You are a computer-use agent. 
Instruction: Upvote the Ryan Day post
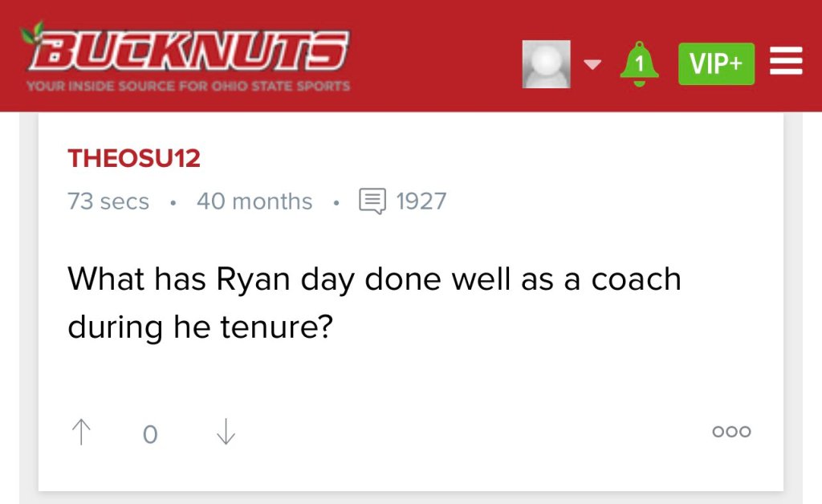(81, 433)
